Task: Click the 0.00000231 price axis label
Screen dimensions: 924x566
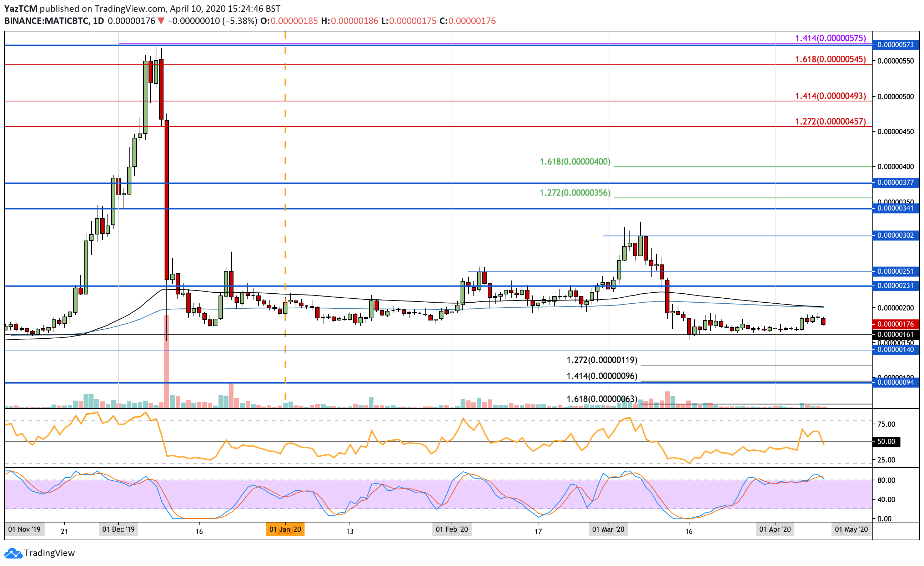Action: [x=895, y=285]
